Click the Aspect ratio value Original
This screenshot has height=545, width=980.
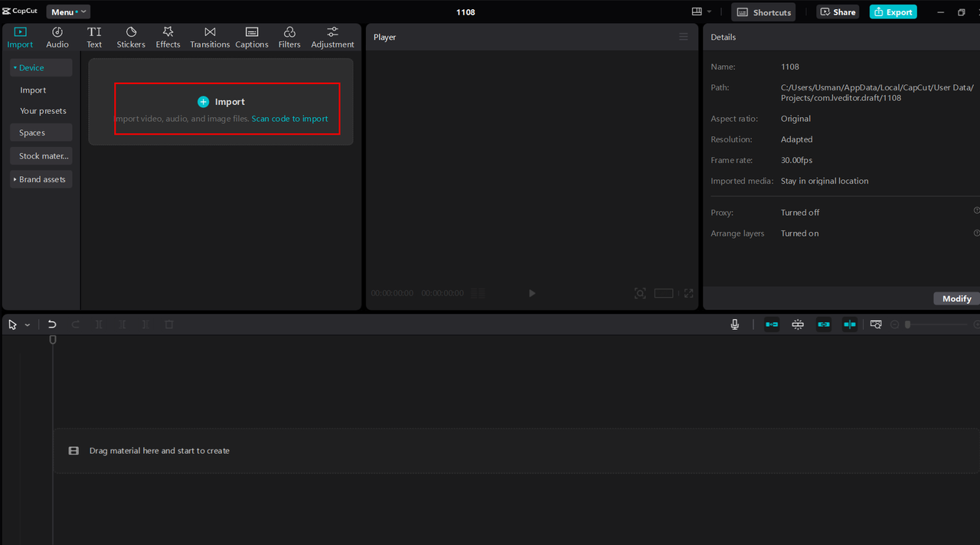tap(795, 119)
